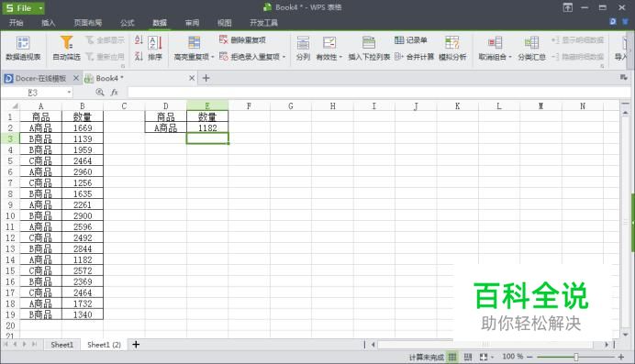Click the sort descending Z-A icon
The image size is (635, 364).
[x=139, y=56]
